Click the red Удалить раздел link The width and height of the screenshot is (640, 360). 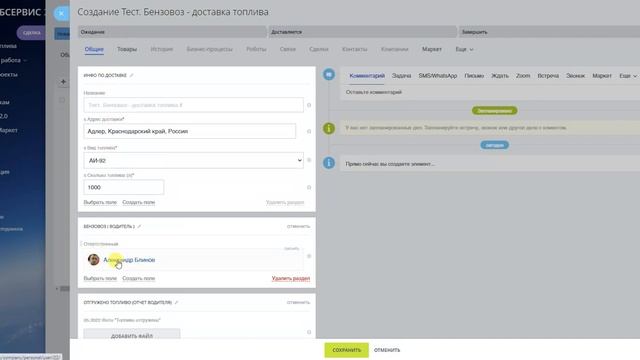click(x=291, y=278)
